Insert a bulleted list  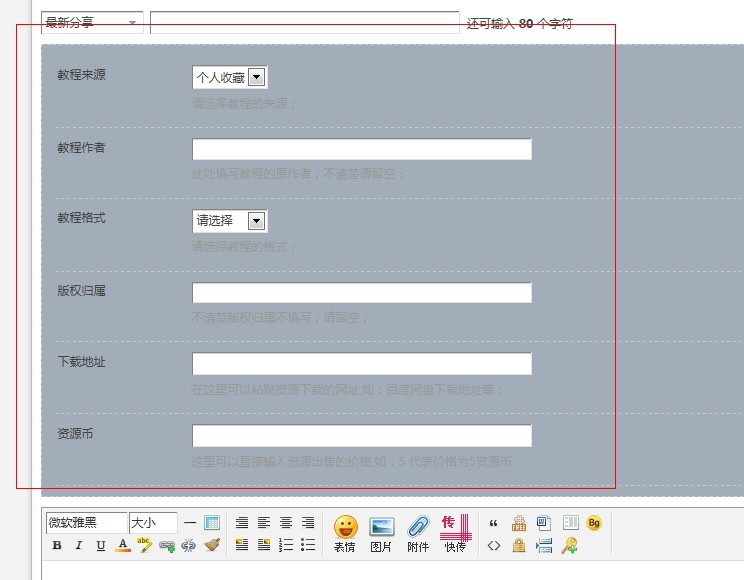tap(308, 545)
